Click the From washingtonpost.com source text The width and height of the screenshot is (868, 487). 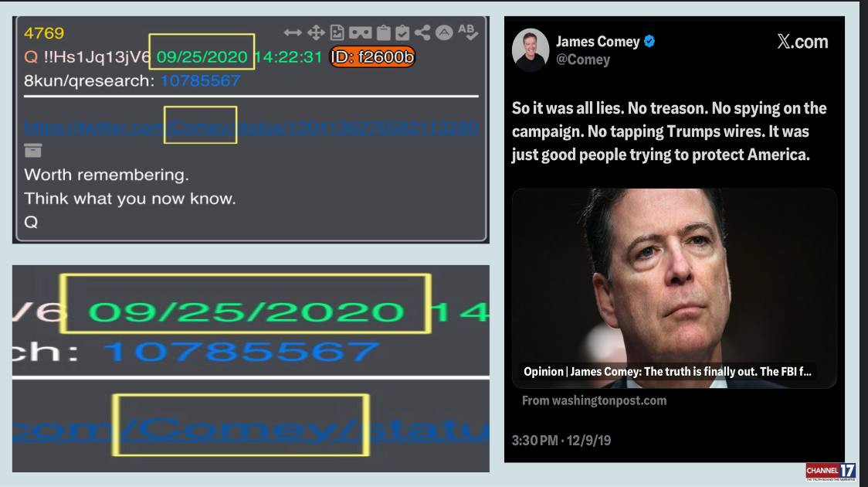594,400
